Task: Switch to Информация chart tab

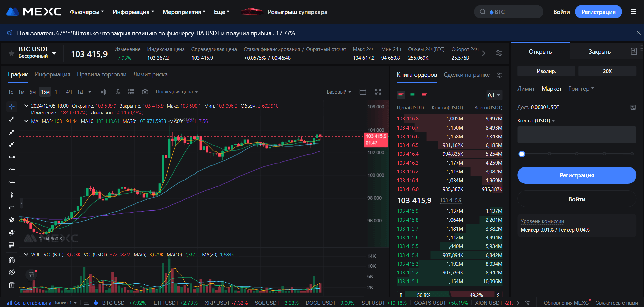Action: (x=52, y=74)
